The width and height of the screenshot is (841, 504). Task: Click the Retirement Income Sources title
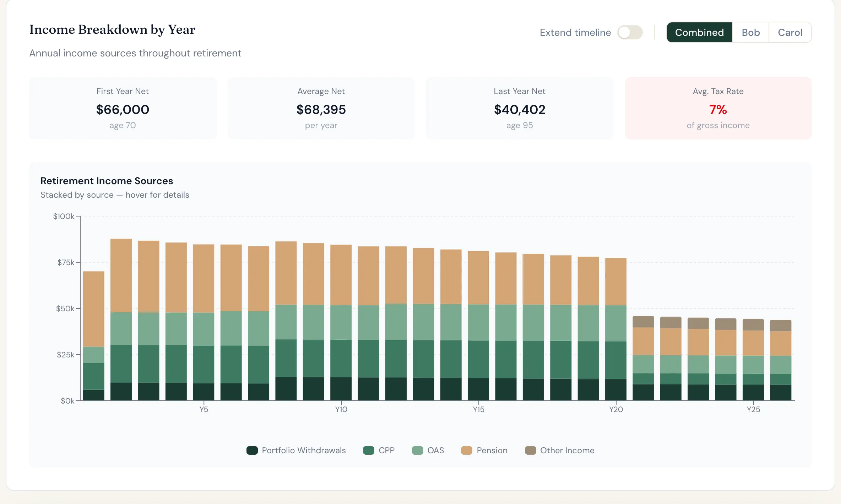(107, 181)
